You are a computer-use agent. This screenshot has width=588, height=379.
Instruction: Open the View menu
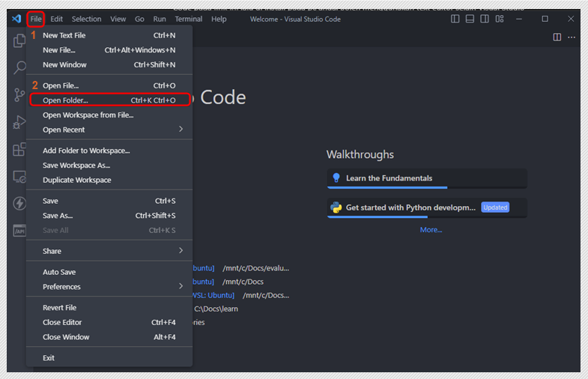point(118,19)
